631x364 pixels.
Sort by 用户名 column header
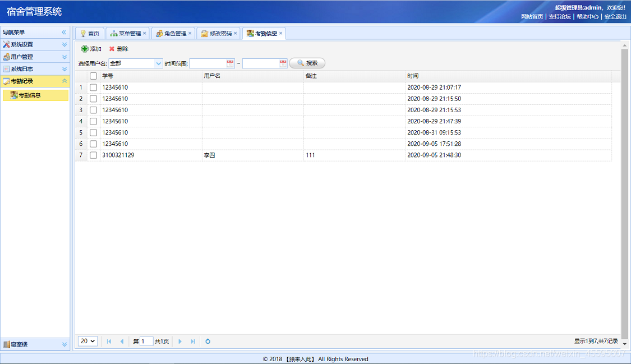(x=253, y=76)
